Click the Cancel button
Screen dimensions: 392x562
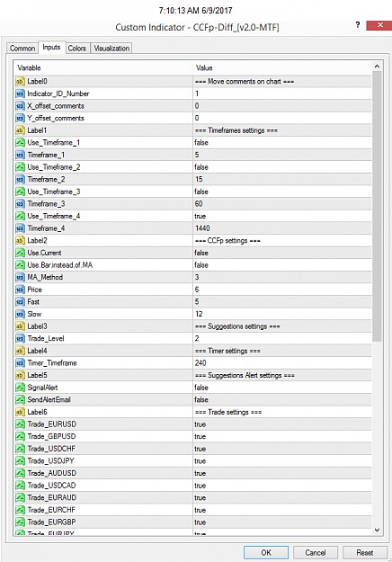[x=316, y=553]
